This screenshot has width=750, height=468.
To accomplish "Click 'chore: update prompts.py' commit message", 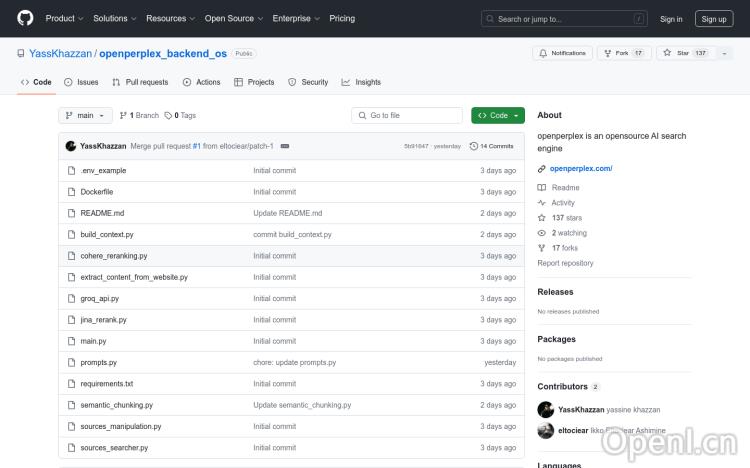I will pos(295,362).
